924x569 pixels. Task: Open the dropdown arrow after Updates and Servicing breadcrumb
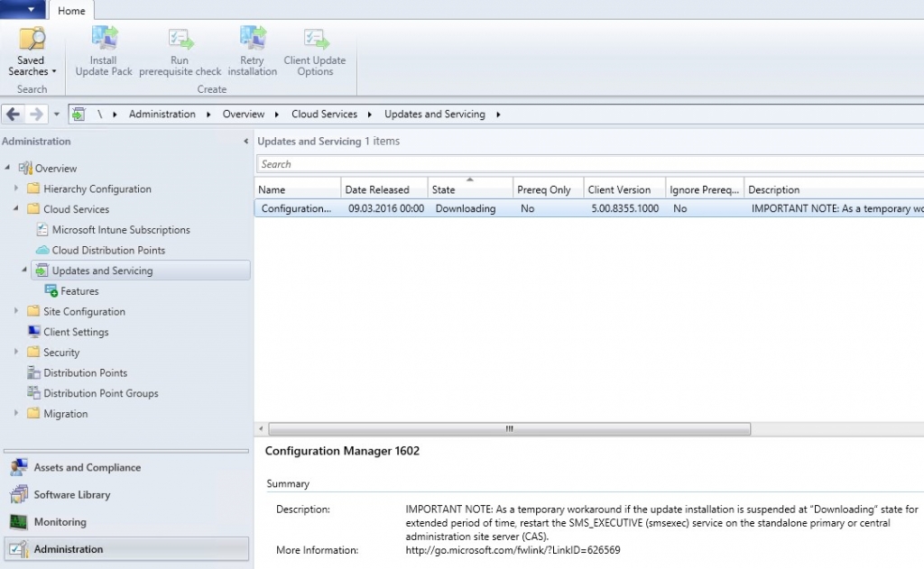[498, 115]
